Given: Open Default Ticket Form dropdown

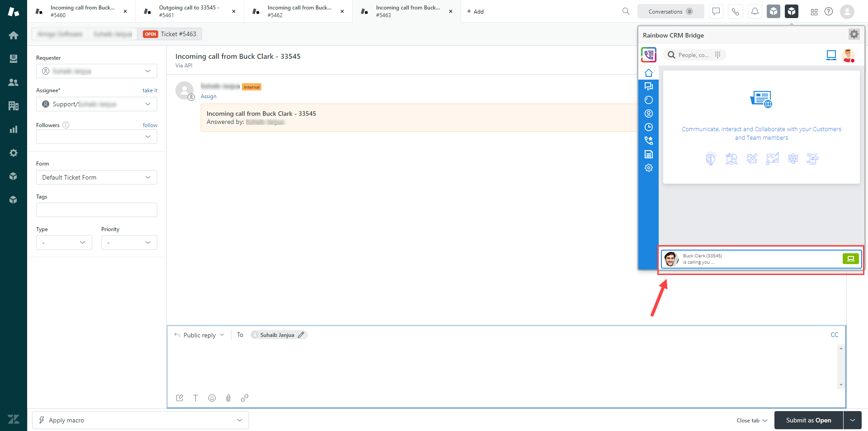Looking at the screenshot, I should [x=97, y=177].
